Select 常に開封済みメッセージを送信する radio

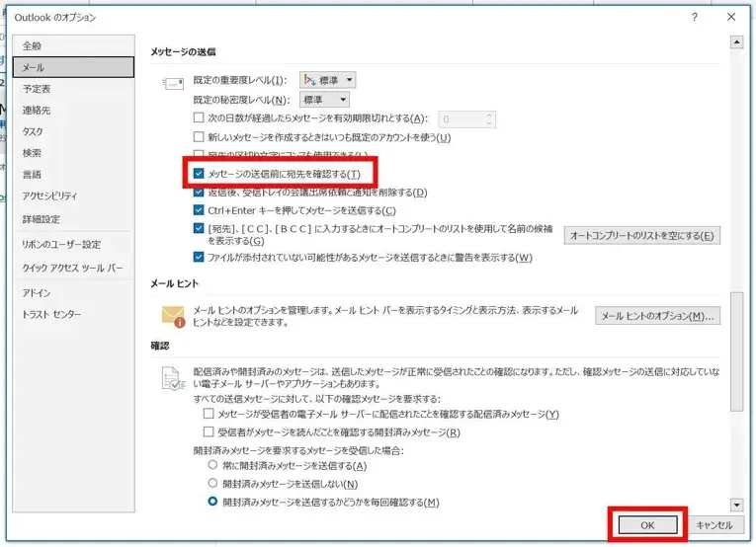(x=212, y=465)
